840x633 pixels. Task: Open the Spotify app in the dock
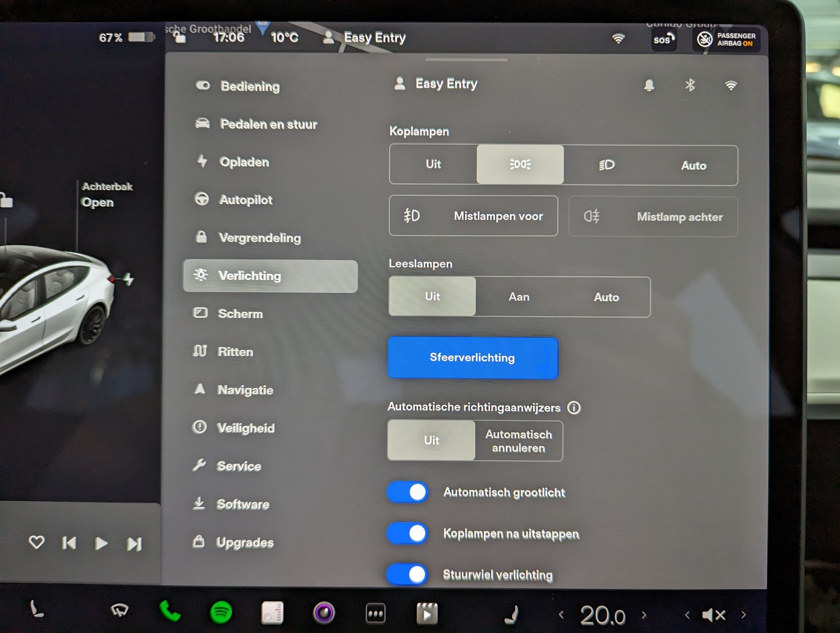[221, 612]
